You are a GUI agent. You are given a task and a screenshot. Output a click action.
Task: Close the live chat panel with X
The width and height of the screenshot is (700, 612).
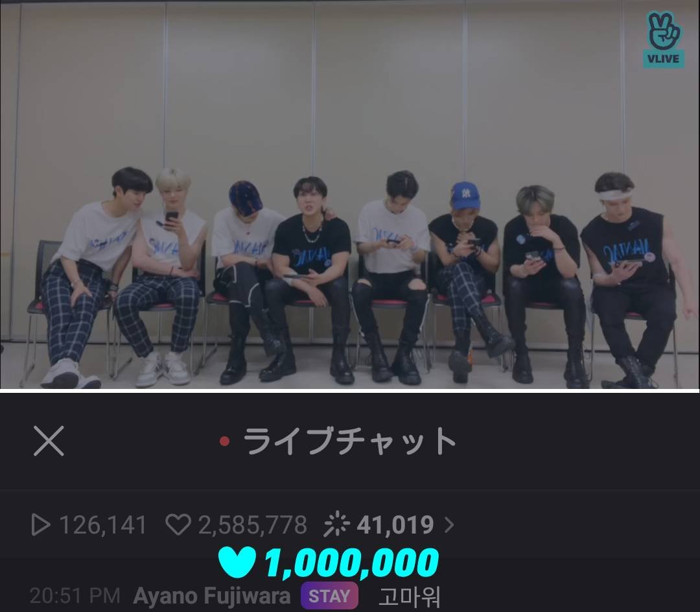pyautogui.click(x=49, y=441)
